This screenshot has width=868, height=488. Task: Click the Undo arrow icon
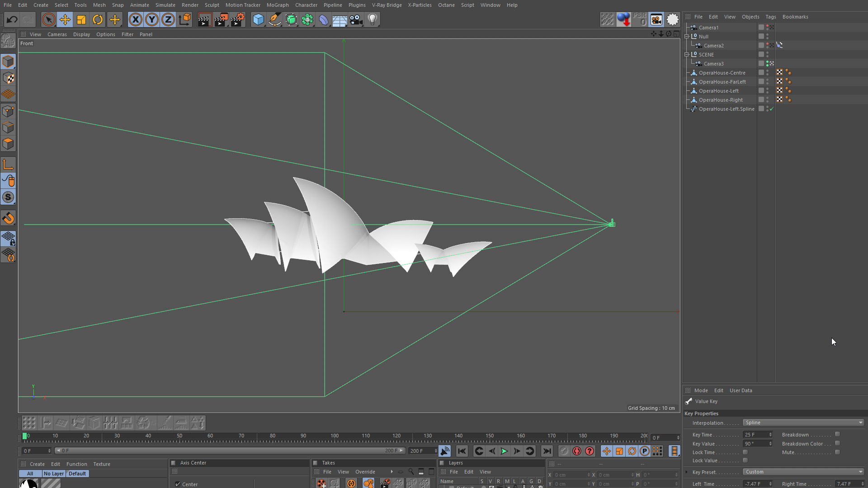click(x=12, y=19)
